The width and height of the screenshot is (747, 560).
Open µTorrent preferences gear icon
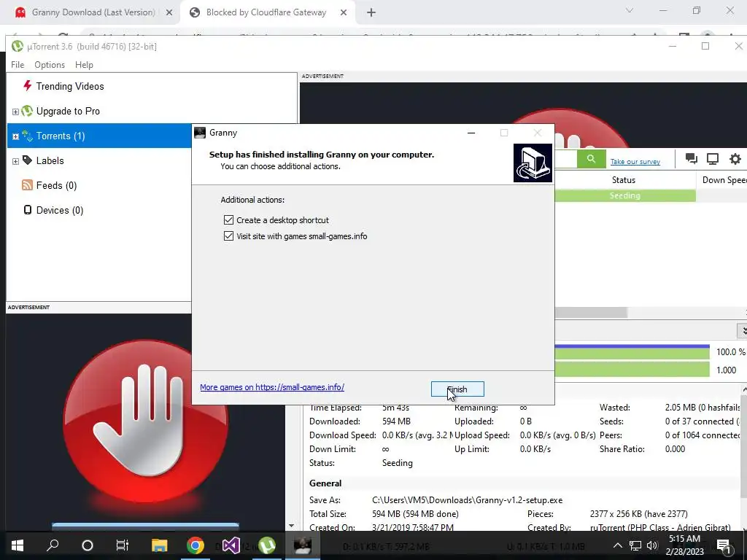(735, 158)
